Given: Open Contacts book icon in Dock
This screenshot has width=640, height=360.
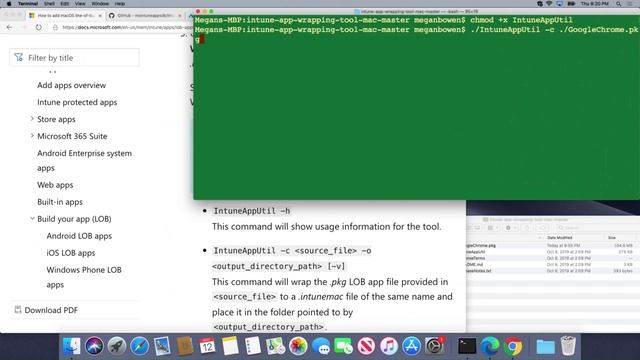Looking at the screenshot, I should [x=185, y=346].
